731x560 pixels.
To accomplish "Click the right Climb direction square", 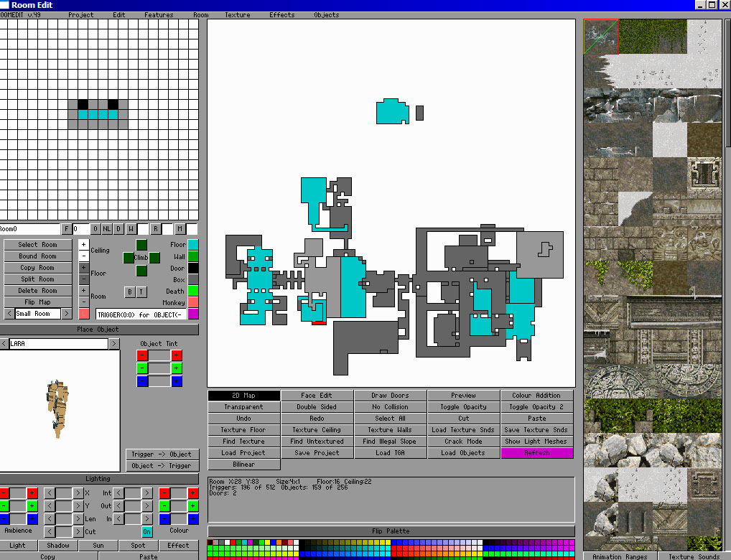I will coord(155,258).
